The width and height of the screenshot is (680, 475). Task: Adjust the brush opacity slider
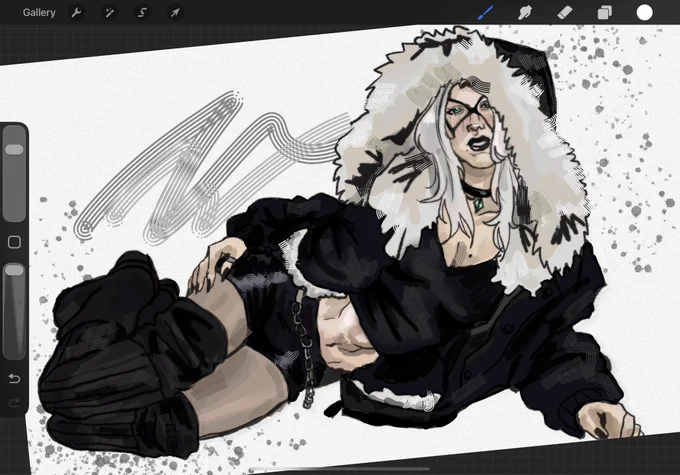point(14,311)
